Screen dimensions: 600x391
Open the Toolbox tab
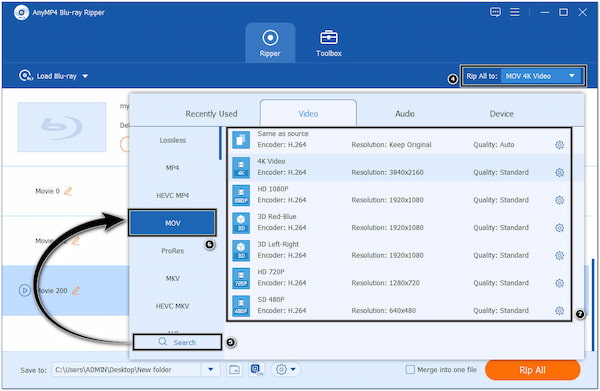[329, 43]
